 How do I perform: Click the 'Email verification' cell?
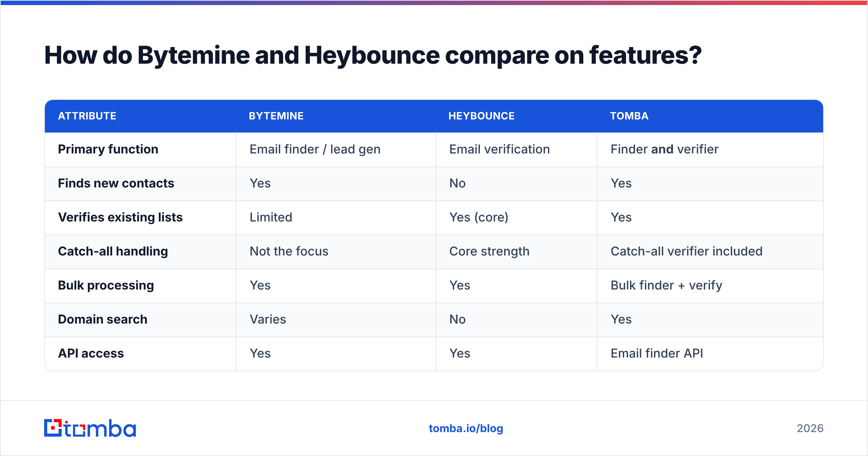click(x=499, y=149)
